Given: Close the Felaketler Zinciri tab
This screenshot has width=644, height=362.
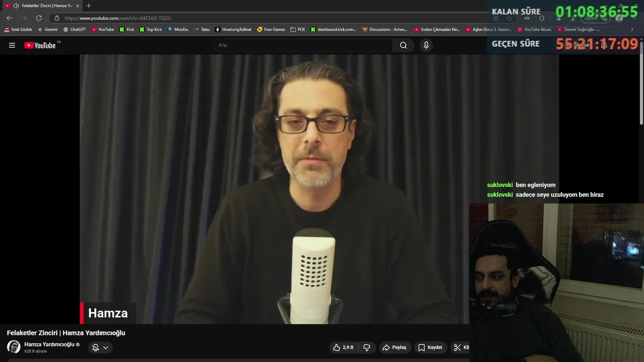Looking at the screenshot, I should (x=77, y=6).
